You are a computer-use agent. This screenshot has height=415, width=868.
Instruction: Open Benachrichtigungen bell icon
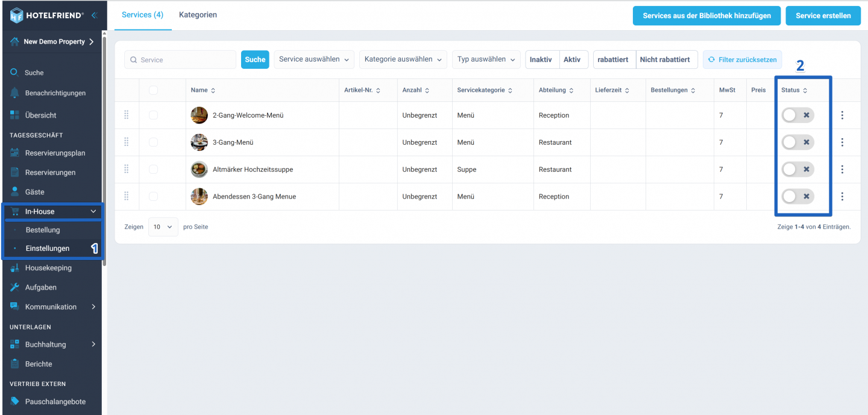(x=14, y=93)
